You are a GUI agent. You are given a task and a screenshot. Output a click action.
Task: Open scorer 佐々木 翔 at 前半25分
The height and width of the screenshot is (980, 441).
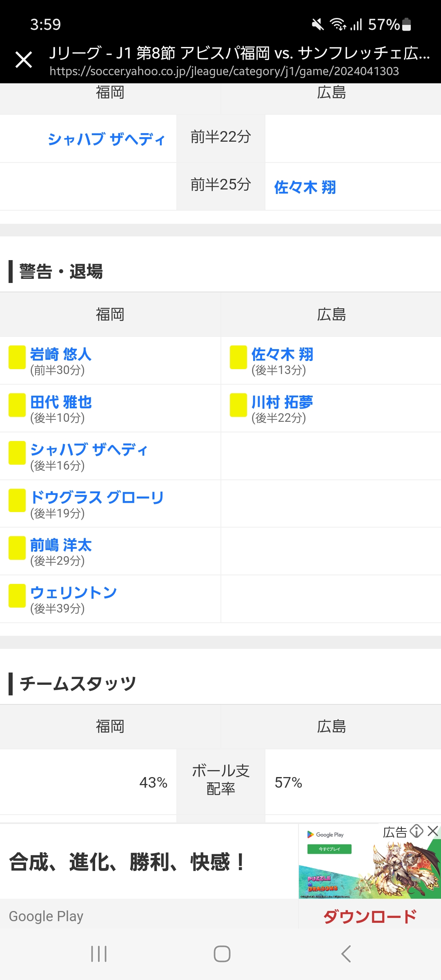(x=305, y=187)
